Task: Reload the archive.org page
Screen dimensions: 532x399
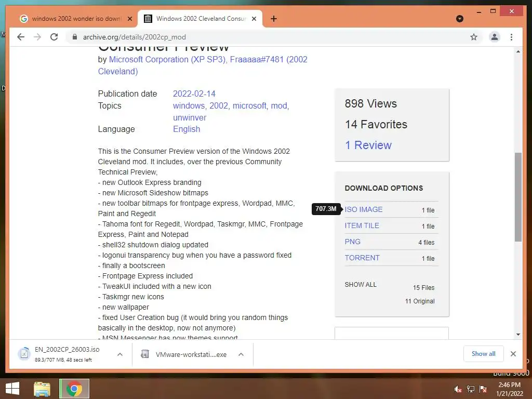Action: coord(54,37)
